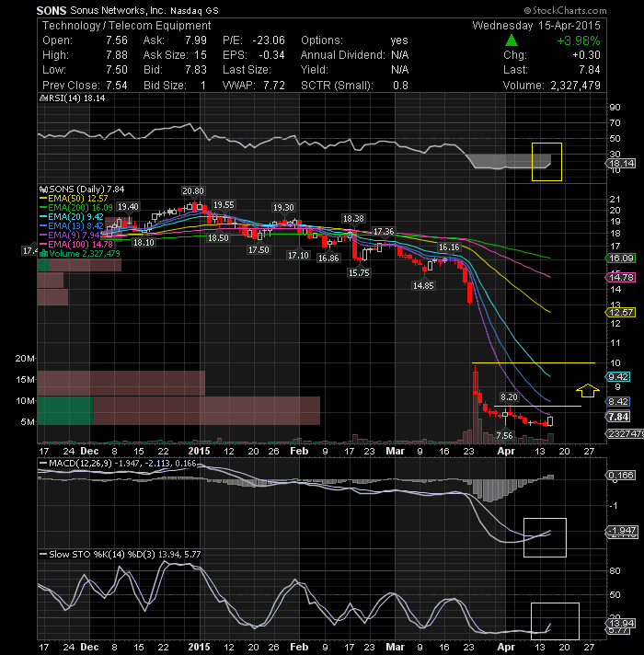The width and height of the screenshot is (644, 655).
Task: Click the High 7.88 value
Action: click(x=117, y=55)
